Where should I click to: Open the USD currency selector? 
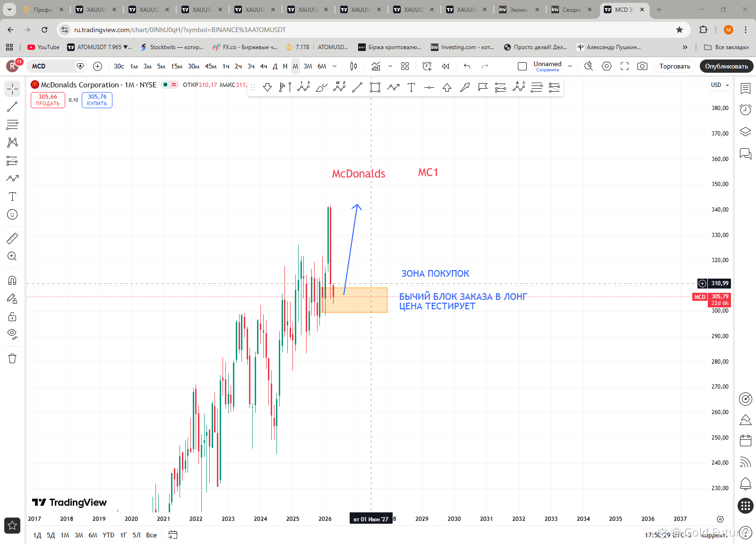pos(720,85)
